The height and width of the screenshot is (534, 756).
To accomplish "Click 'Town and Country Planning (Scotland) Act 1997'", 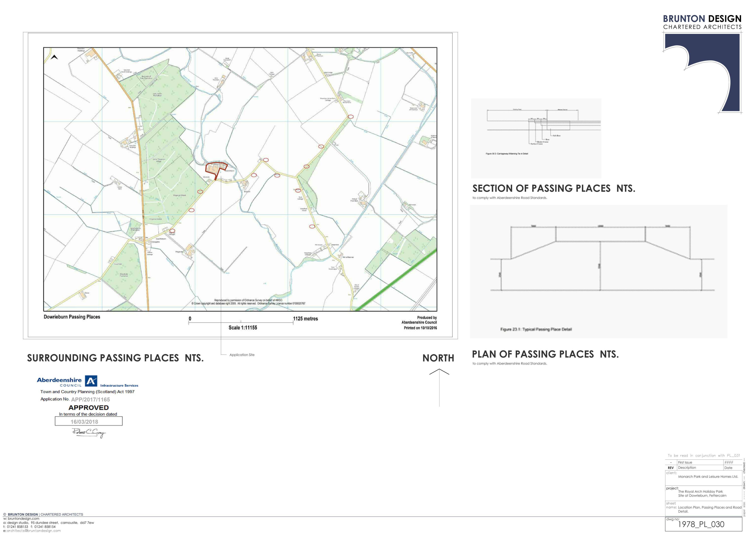I will [x=87, y=392].
